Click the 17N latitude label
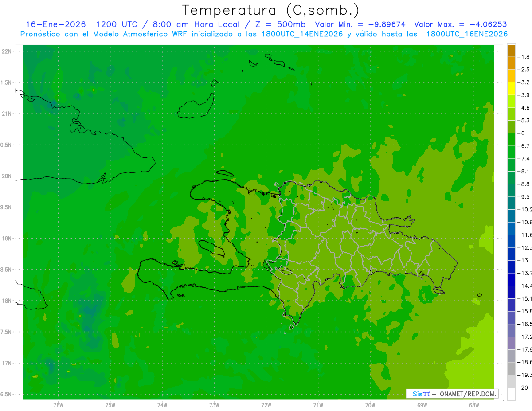The width and height of the screenshot is (532, 411). pos(7,363)
